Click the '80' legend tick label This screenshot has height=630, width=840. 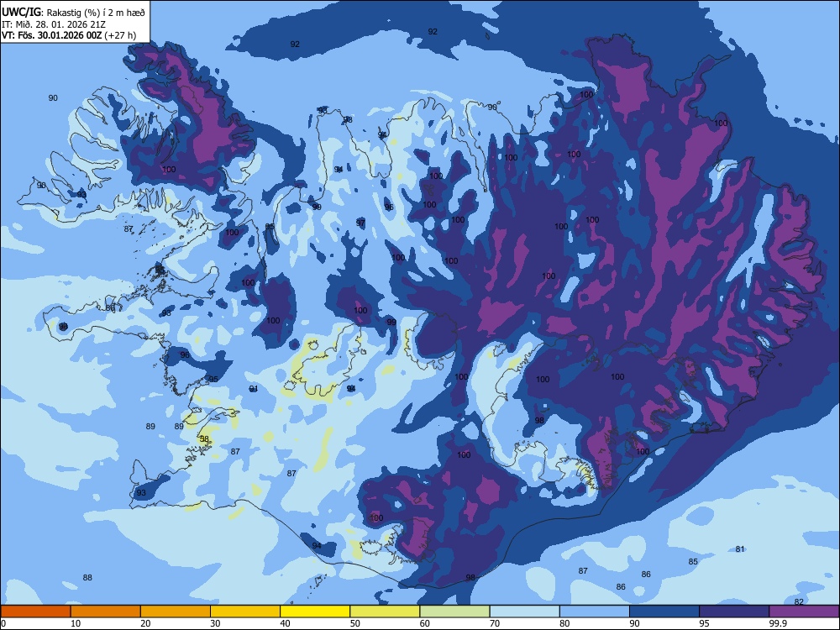tap(564, 623)
